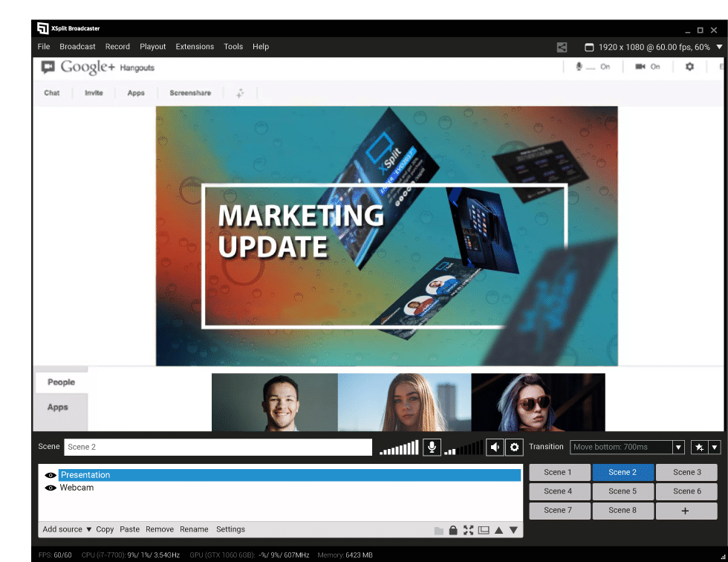Open the Extensions menu

(195, 46)
